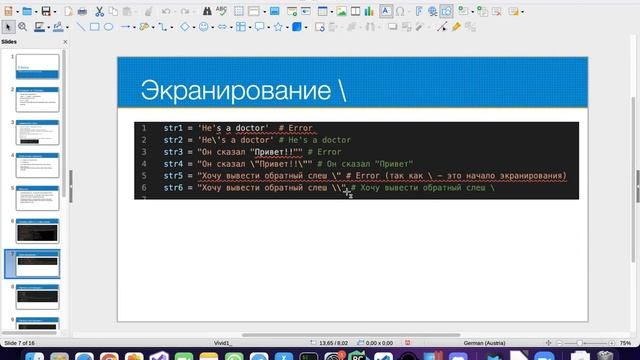The height and width of the screenshot is (360, 640).
Task: Click the Save floppy disk icon
Action: pyautogui.click(x=46, y=11)
